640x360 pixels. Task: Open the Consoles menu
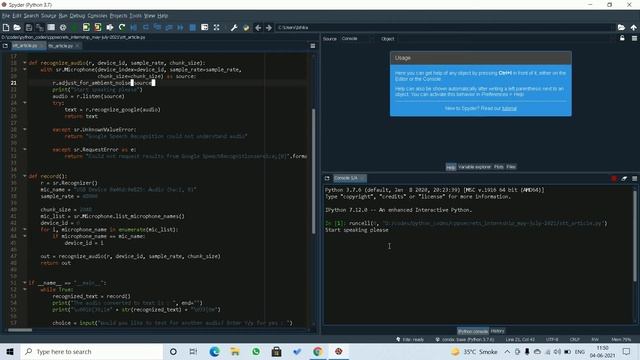97,16
